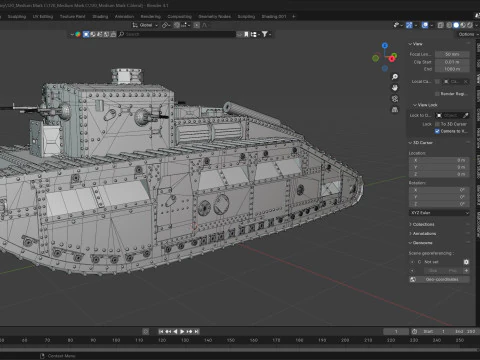Select material preview shading

[x=463, y=25]
